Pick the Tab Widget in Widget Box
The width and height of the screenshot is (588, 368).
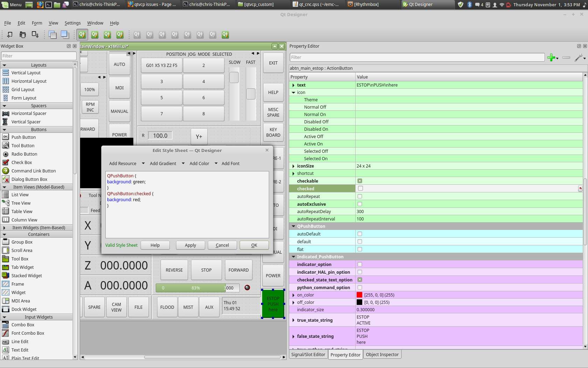point(22,267)
